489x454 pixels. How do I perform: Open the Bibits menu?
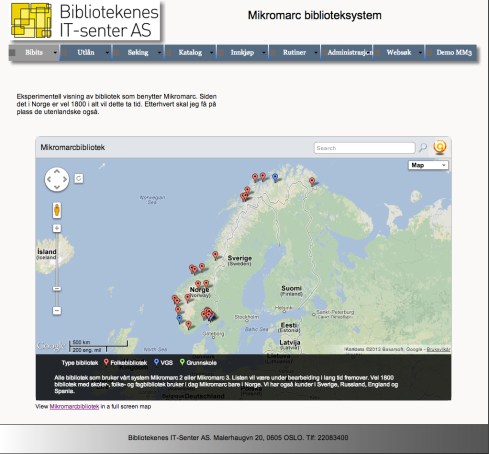[x=34, y=53]
